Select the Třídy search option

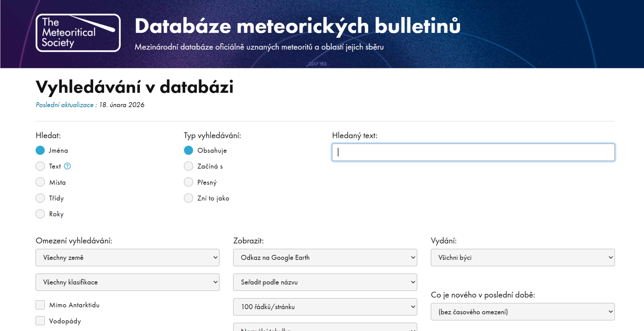click(40, 198)
